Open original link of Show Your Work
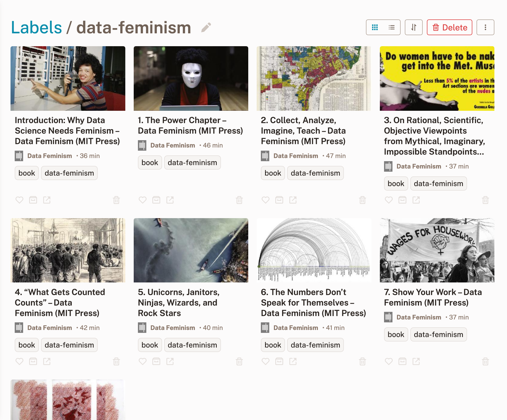 coord(416,361)
